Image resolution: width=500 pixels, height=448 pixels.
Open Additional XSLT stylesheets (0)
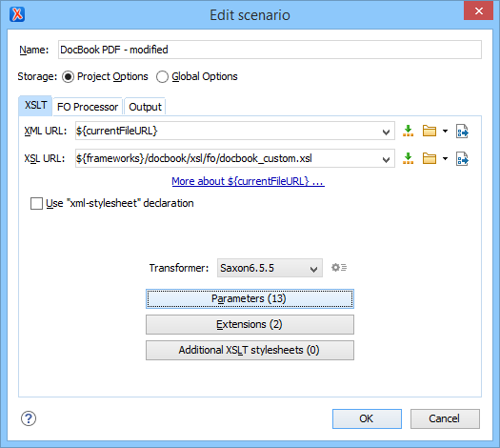coord(250,351)
